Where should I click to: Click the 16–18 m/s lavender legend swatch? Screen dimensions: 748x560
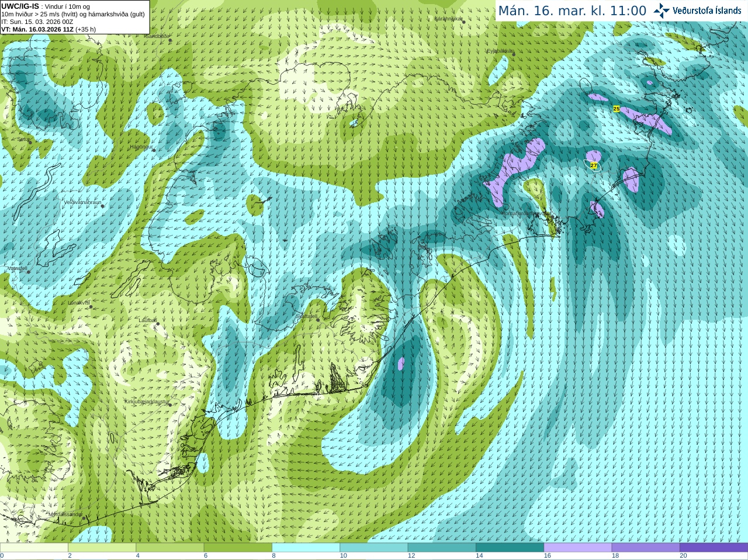point(578,548)
